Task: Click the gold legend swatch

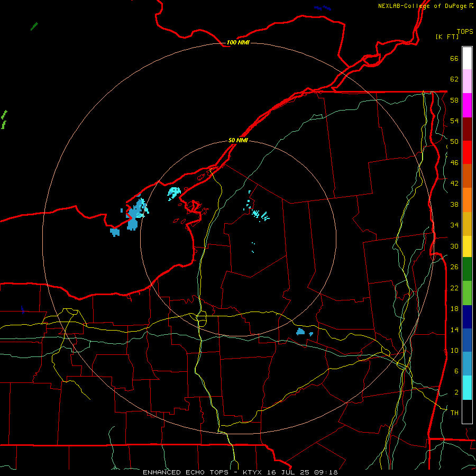Action: [x=467, y=224]
